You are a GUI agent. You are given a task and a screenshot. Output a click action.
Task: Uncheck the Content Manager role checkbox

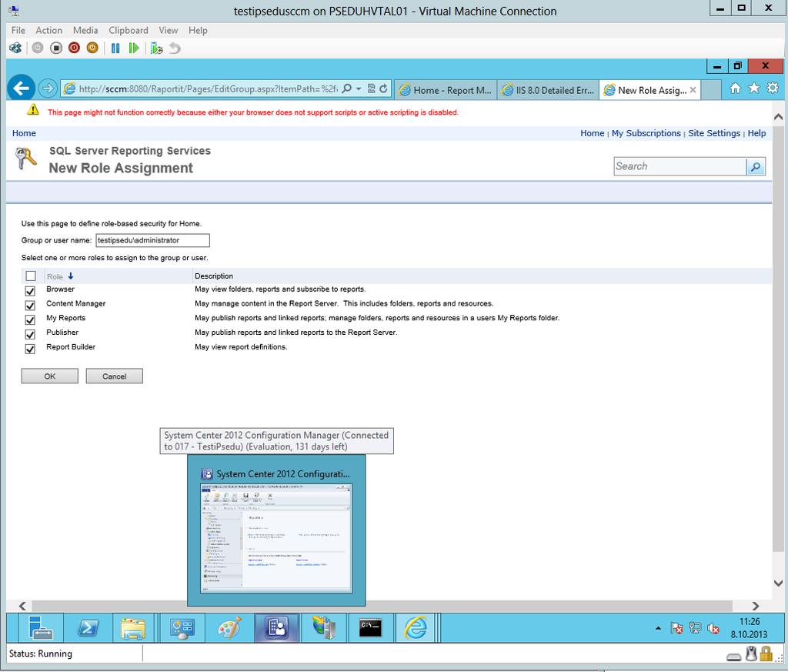[30, 306]
